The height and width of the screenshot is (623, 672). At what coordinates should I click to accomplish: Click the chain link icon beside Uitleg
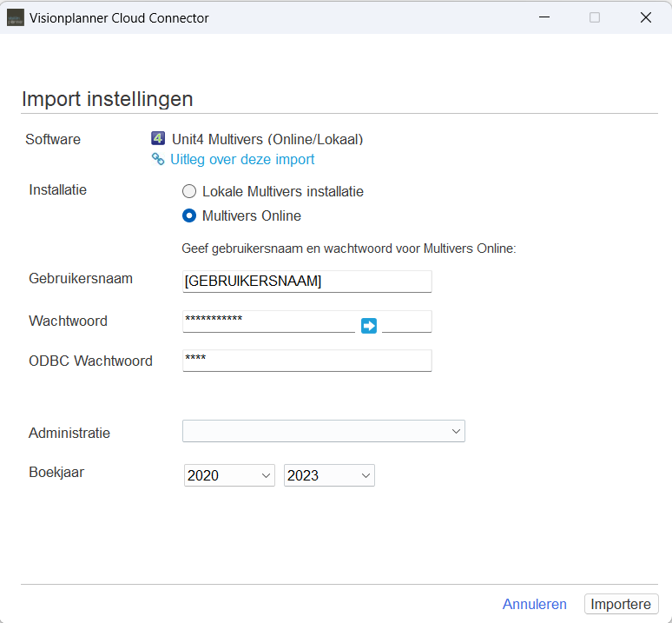[158, 159]
